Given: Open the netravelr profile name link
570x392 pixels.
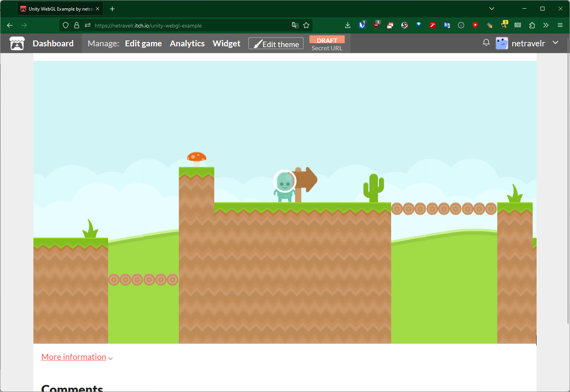Looking at the screenshot, I should (x=528, y=43).
